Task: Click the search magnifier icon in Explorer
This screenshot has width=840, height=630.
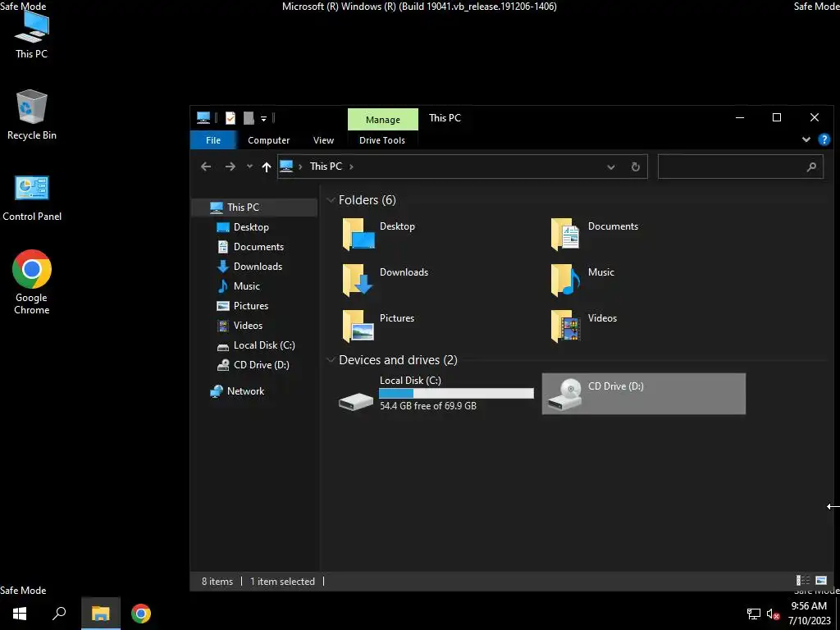Action: [x=811, y=167]
